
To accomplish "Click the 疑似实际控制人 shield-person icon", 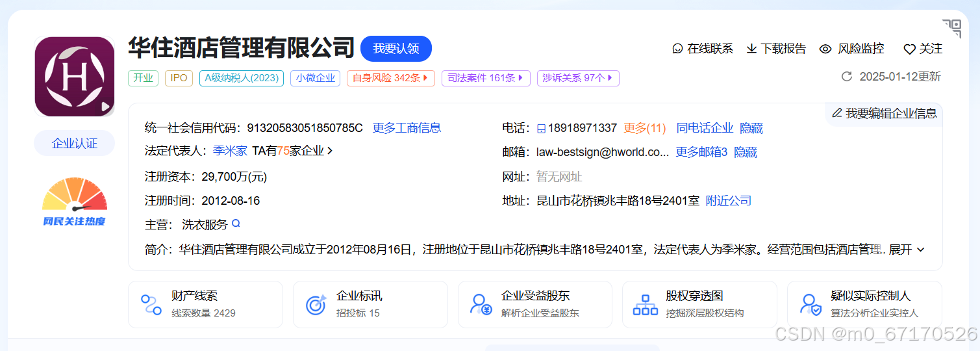I will [810, 304].
